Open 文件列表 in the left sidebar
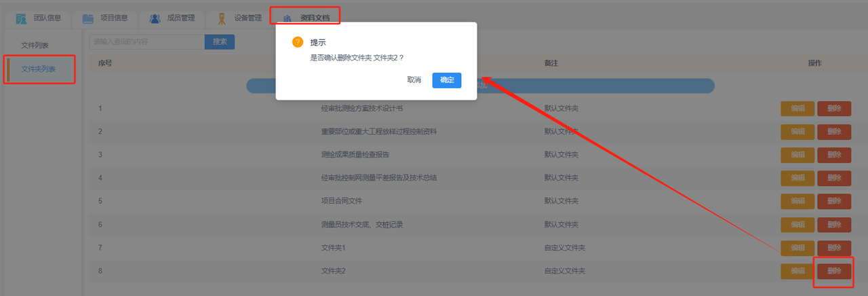This screenshot has height=296, width=868. coord(35,45)
